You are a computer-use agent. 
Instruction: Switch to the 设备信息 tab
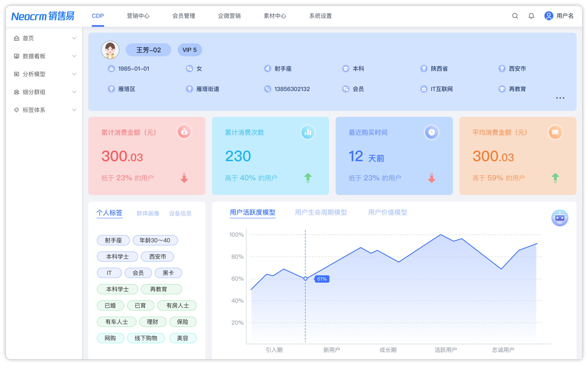click(x=180, y=214)
